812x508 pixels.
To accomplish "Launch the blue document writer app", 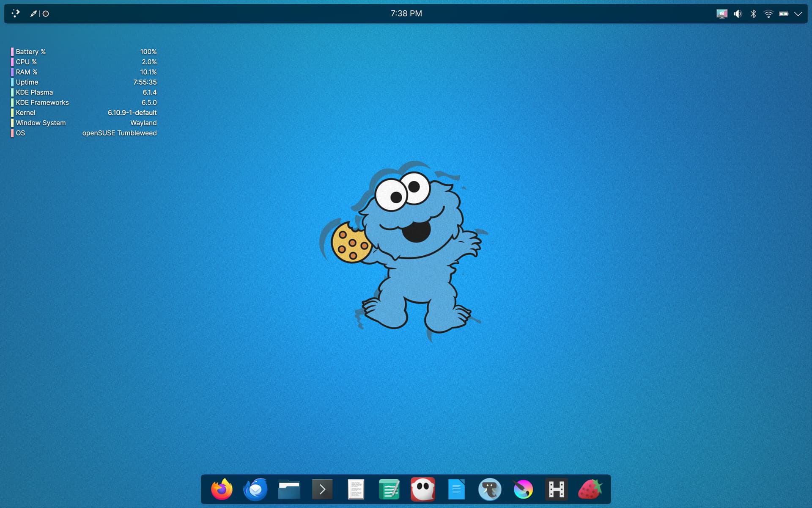I will pos(456,489).
